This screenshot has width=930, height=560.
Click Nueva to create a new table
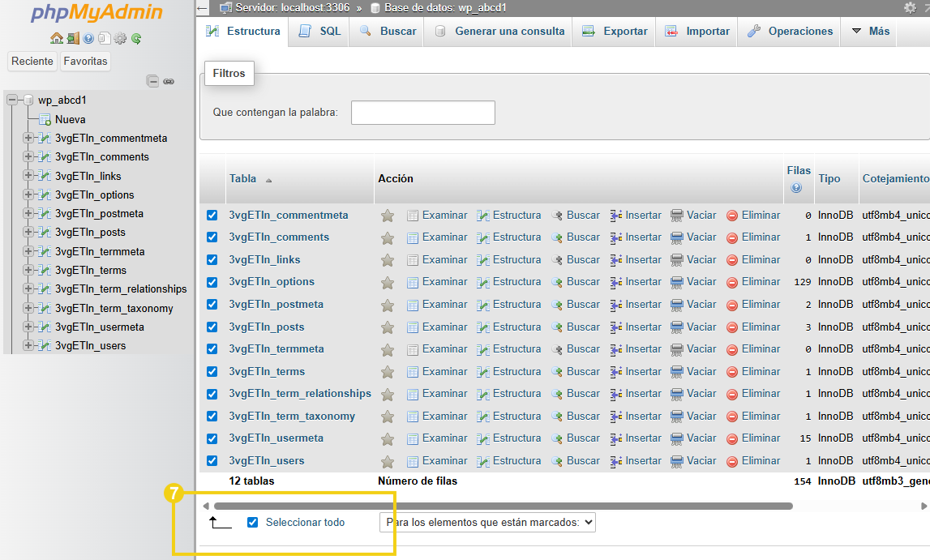click(71, 119)
